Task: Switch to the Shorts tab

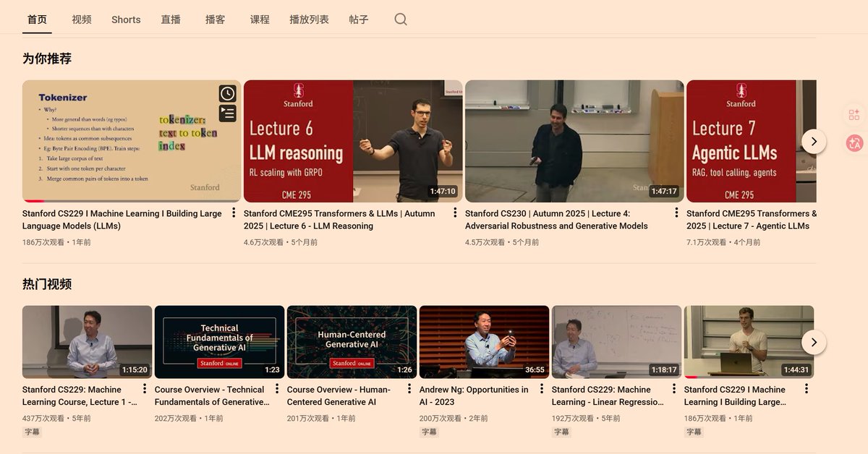Action: click(x=126, y=20)
